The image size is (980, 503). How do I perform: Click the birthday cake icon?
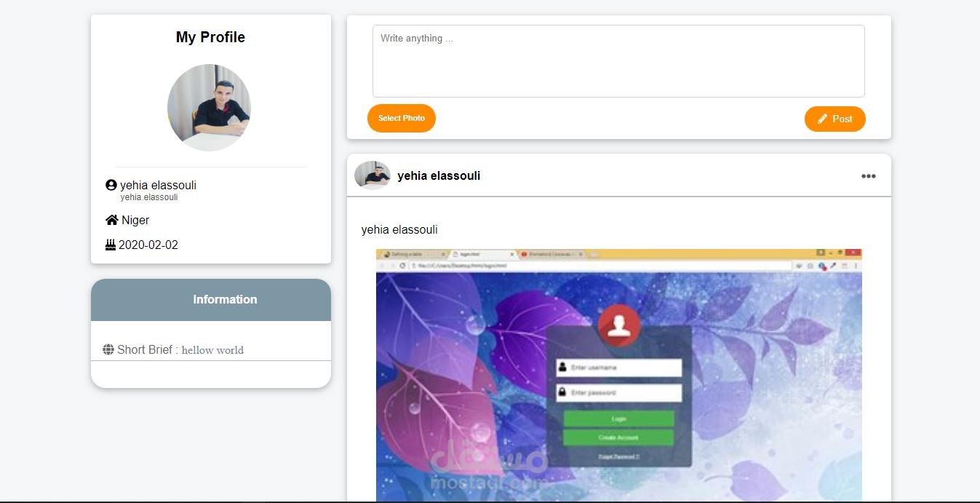pos(111,245)
